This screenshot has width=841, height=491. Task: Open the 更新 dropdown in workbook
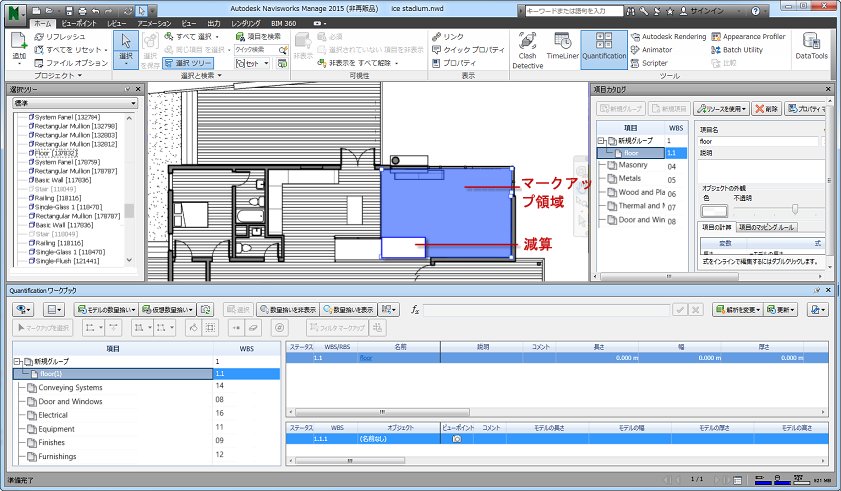click(x=780, y=310)
